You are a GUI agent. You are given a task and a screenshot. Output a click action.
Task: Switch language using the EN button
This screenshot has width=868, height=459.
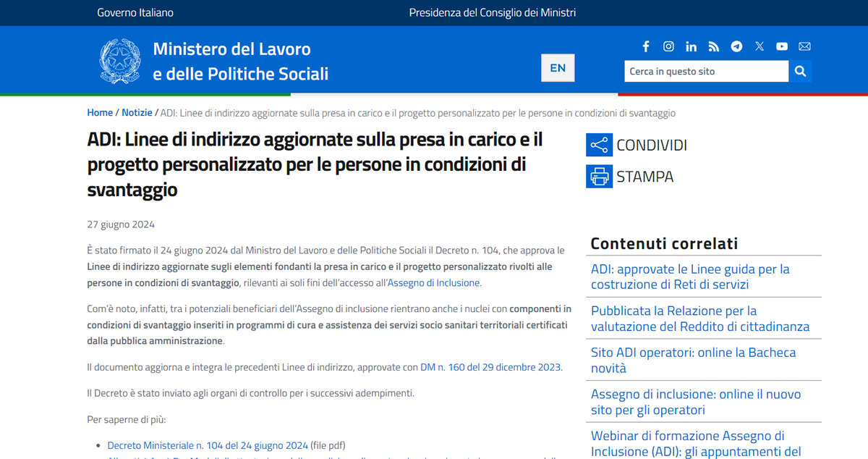coord(558,67)
